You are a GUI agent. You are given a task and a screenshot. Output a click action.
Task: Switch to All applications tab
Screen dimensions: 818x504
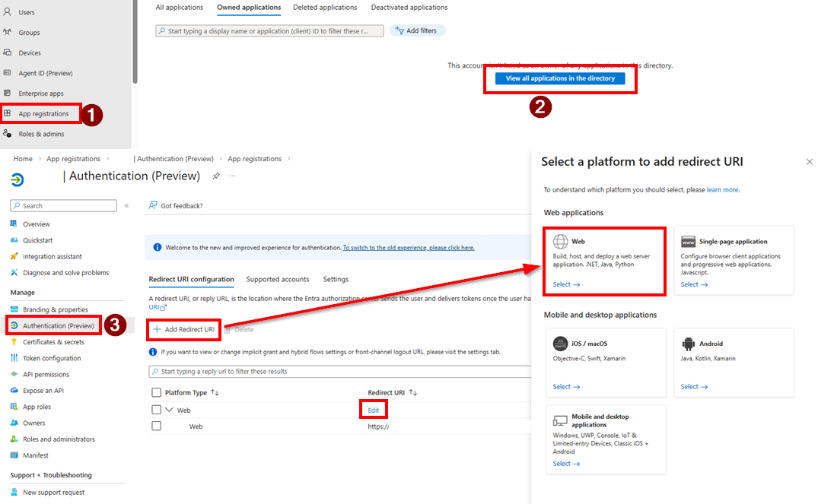coord(180,8)
